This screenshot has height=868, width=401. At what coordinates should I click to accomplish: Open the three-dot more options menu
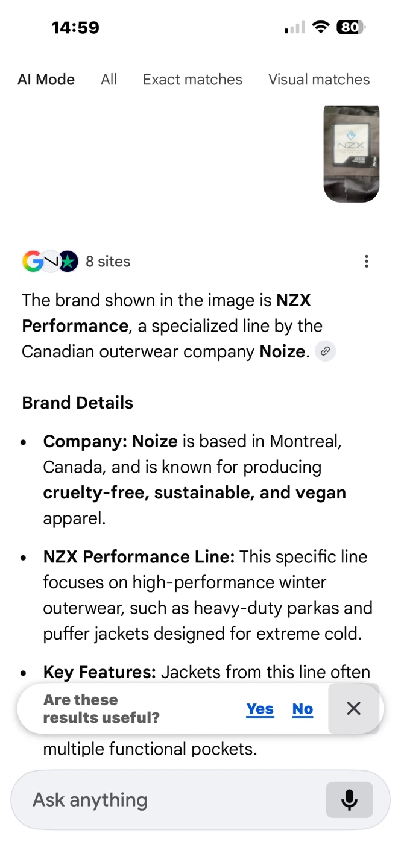pyautogui.click(x=367, y=262)
